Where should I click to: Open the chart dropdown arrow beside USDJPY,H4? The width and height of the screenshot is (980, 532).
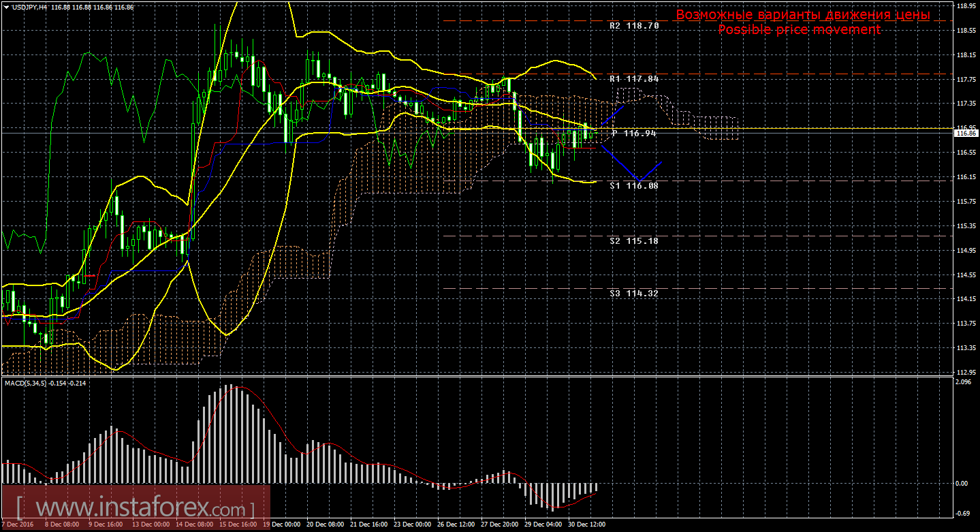point(6,7)
